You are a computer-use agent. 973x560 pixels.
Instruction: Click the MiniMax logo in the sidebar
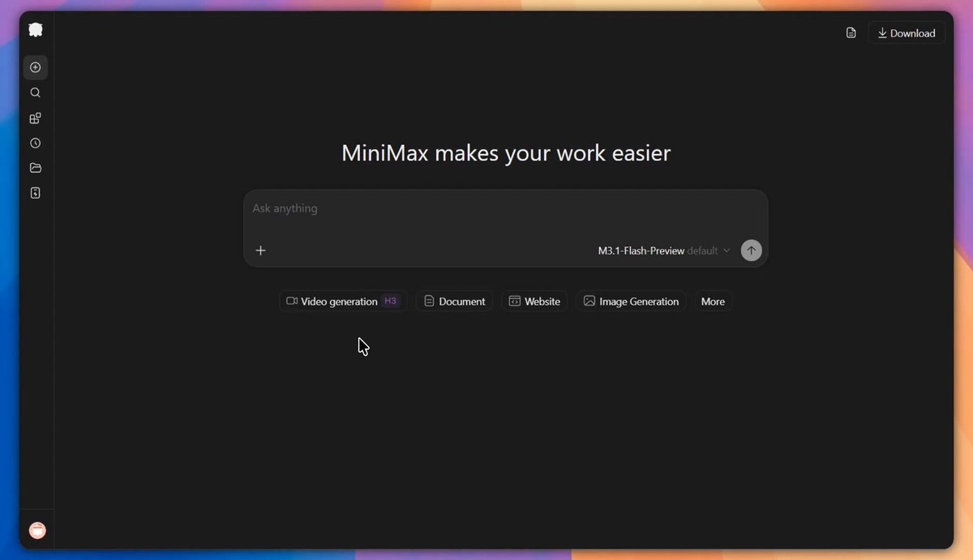click(x=36, y=30)
